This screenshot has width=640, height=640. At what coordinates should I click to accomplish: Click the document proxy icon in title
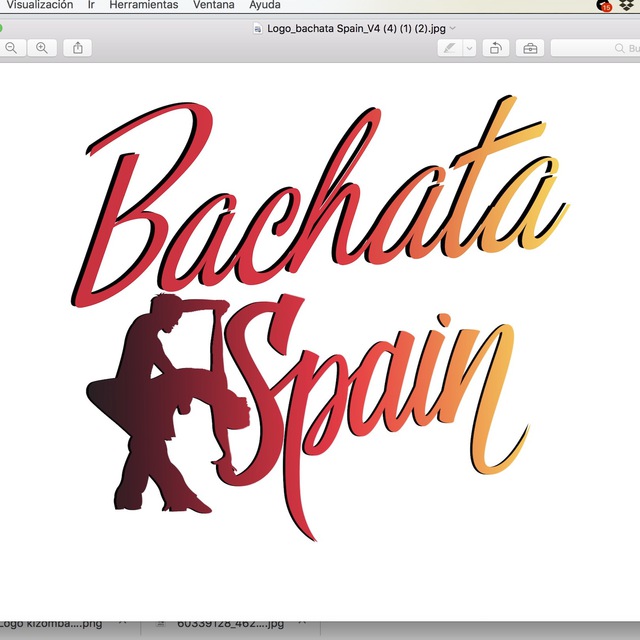point(258,28)
